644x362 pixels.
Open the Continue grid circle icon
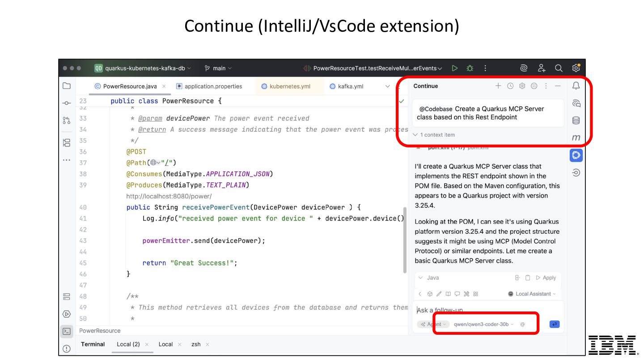(x=534, y=86)
